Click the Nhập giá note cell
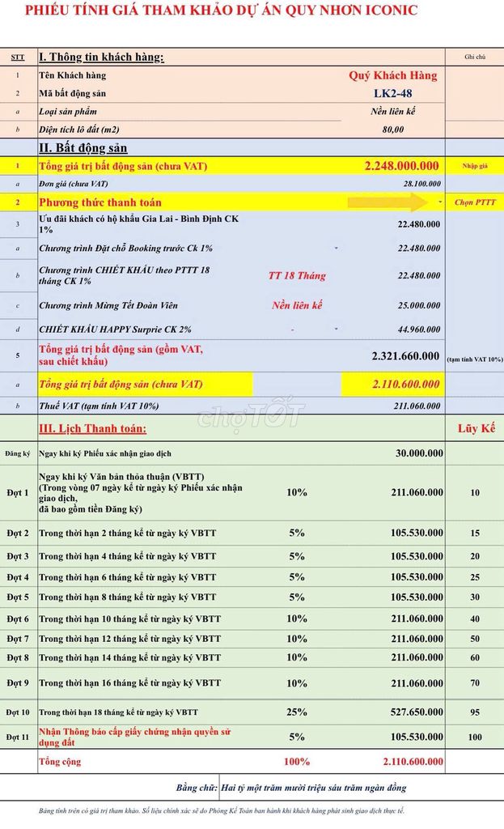The image size is (504, 829). [474, 166]
